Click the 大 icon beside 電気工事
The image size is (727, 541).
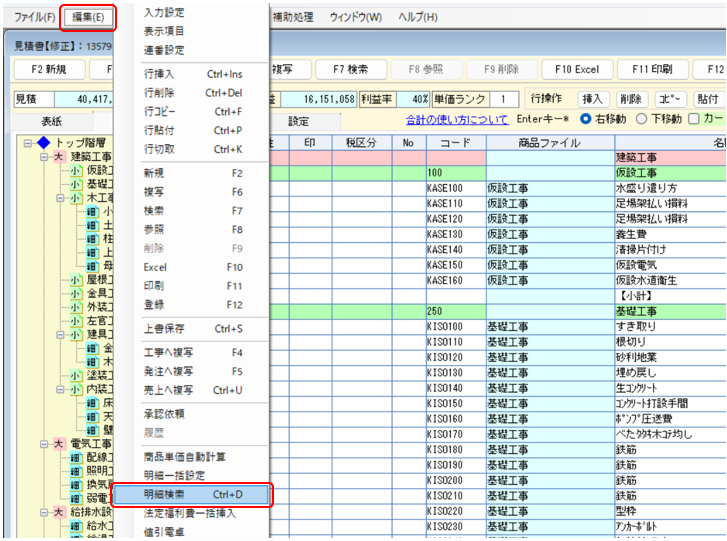tap(58, 444)
